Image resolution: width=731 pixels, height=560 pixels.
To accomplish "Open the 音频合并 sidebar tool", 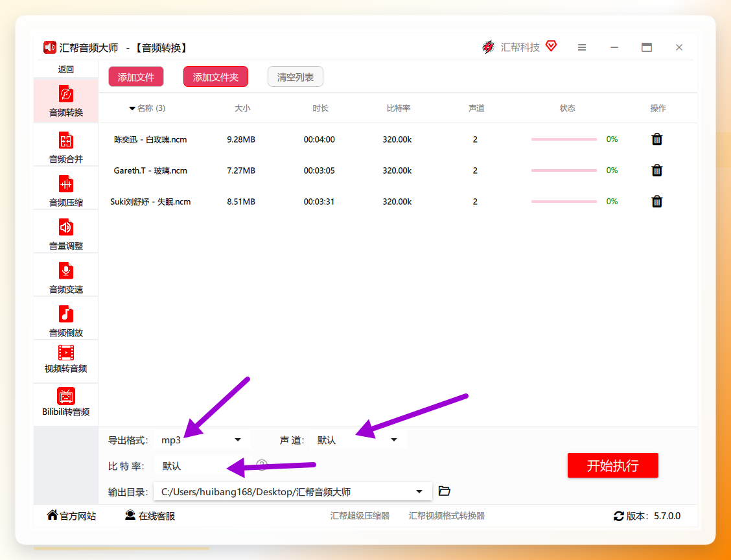I will point(65,147).
